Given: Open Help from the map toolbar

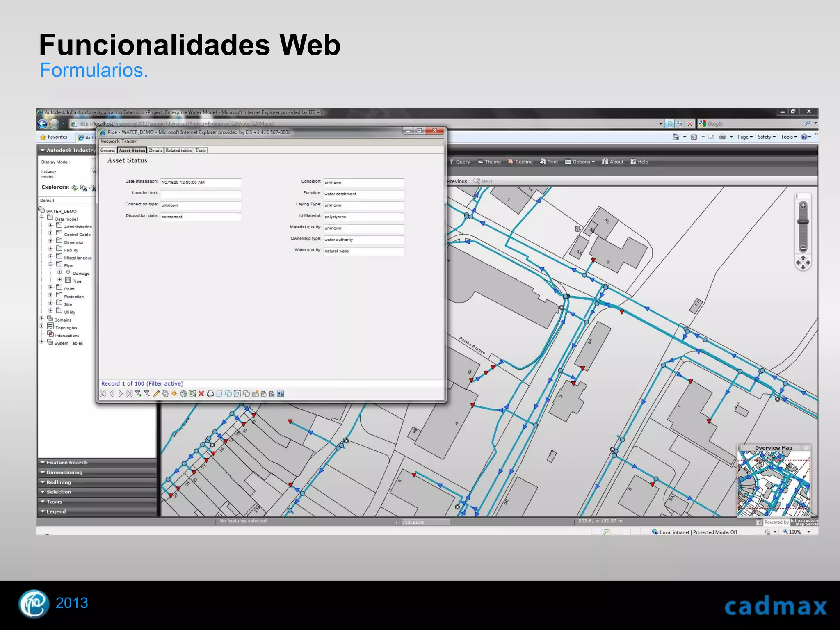Looking at the screenshot, I should coord(639,162).
